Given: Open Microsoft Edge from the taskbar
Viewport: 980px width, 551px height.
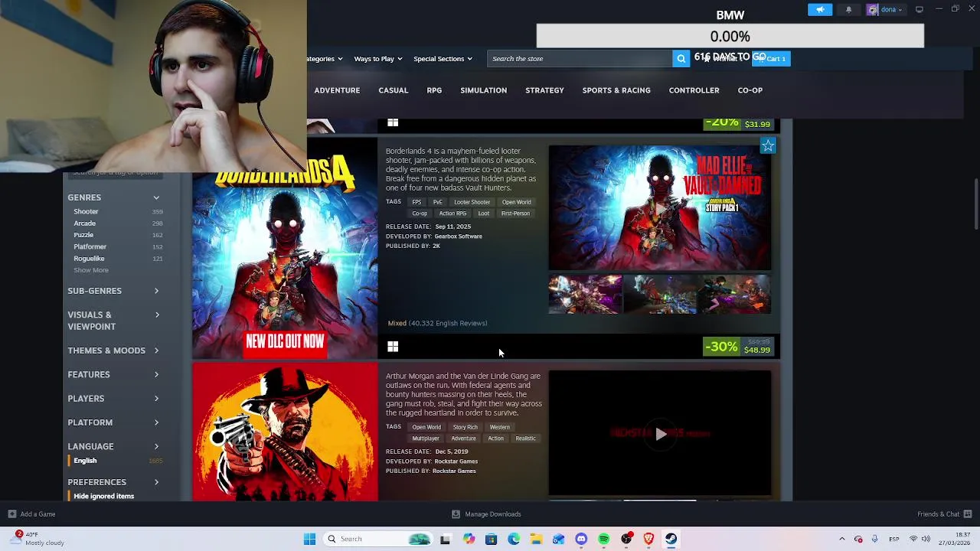Looking at the screenshot, I should coord(514,539).
